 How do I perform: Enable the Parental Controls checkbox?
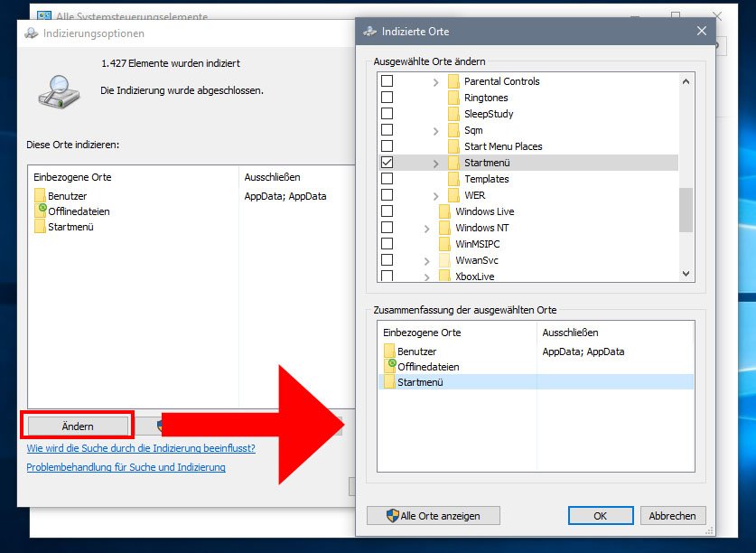pos(388,81)
